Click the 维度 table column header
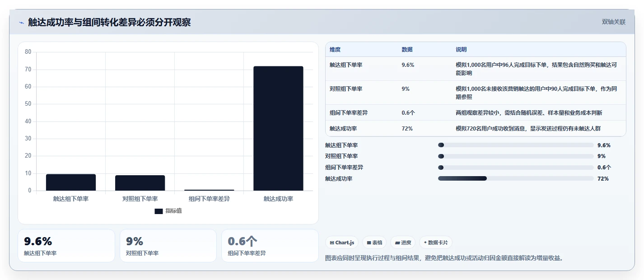This screenshot has width=644, height=280. point(335,49)
